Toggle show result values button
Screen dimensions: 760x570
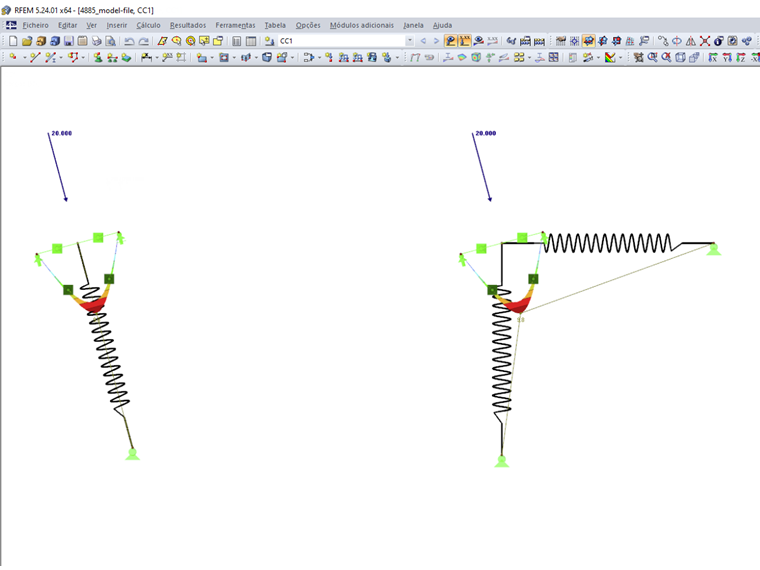[465, 41]
